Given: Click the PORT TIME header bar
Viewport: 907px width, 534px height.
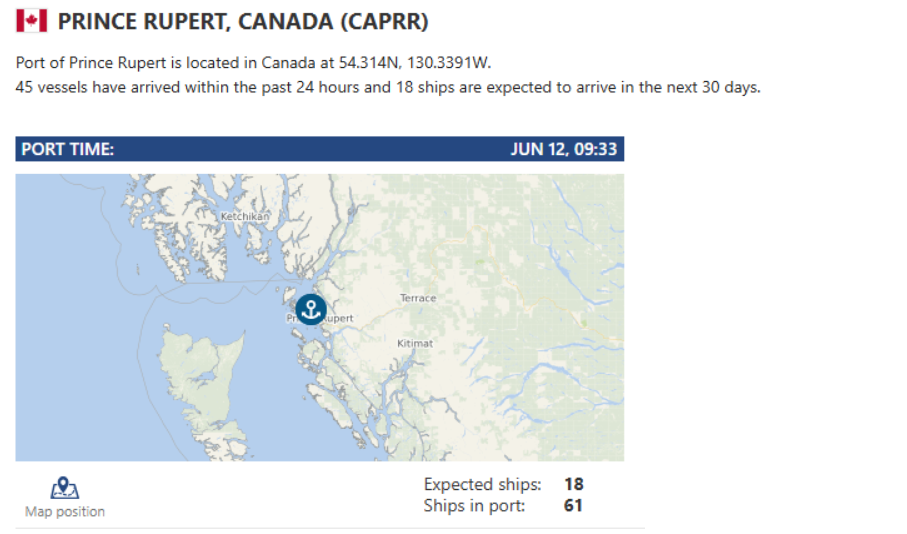Looking at the screenshot, I should tap(319, 149).
